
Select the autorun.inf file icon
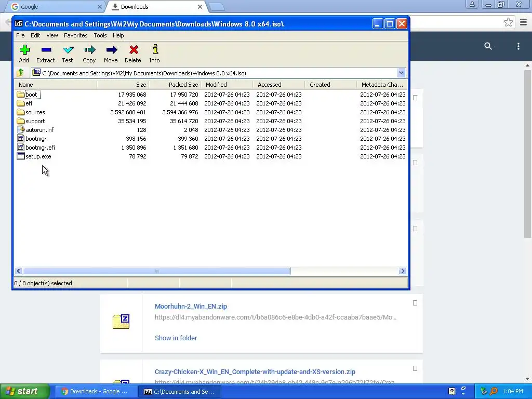tap(21, 129)
